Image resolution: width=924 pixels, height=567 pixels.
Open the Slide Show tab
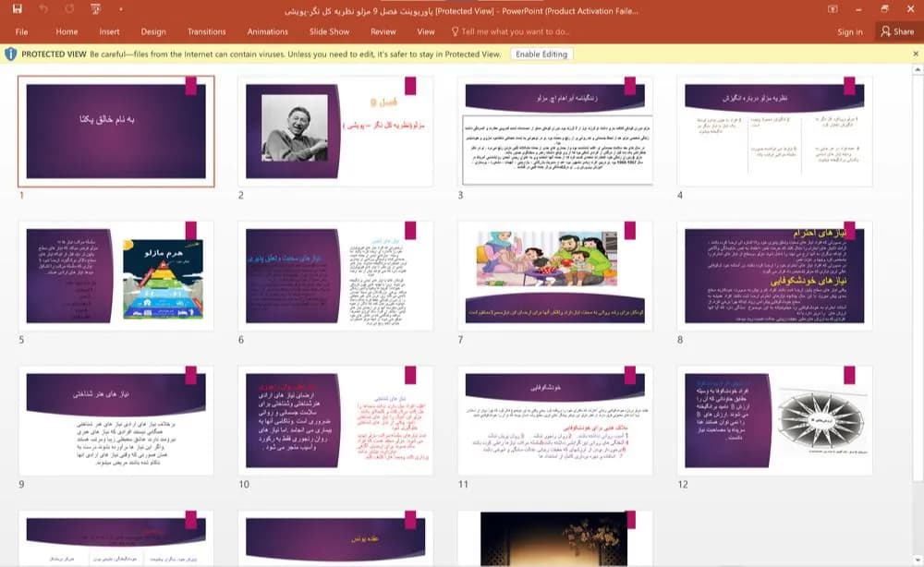(330, 31)
